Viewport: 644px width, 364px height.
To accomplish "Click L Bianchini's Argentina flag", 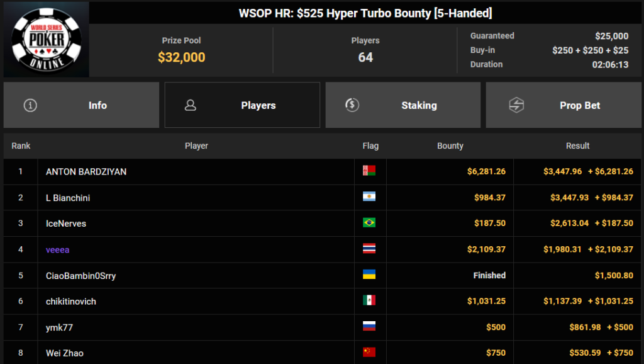I will (x=369, y=196).
